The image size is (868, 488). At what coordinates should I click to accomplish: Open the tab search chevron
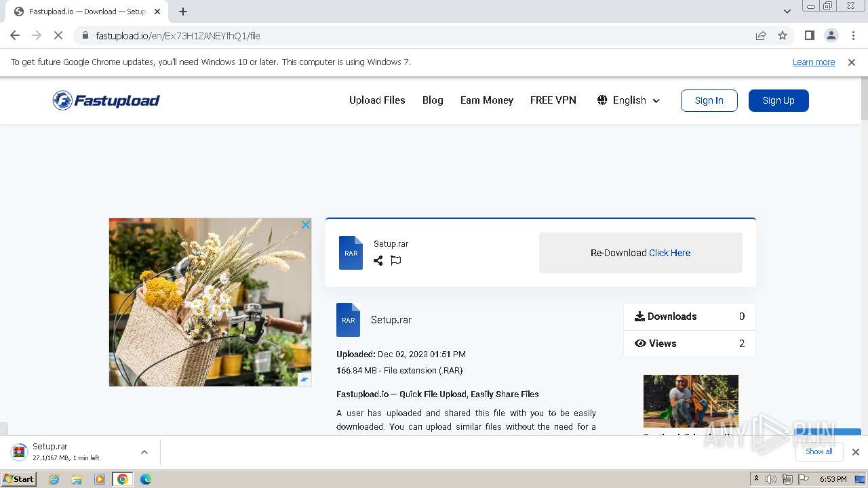787,12
